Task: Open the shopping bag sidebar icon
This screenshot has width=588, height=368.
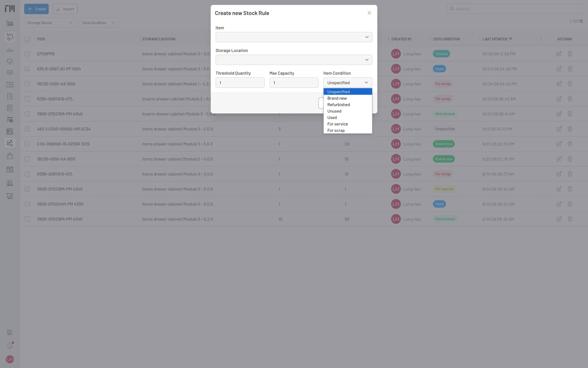Action: tap(10, 156)
